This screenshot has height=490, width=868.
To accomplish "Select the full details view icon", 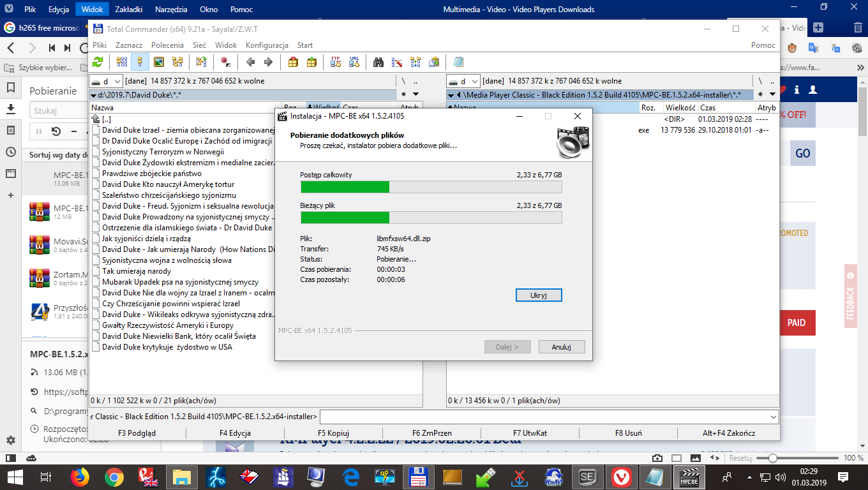I will pyautogui.click(x=140, y=62).
